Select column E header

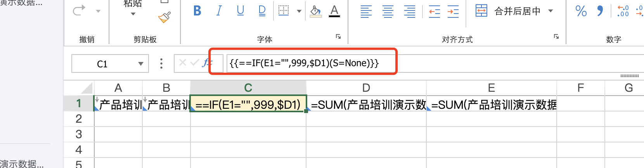492,88
